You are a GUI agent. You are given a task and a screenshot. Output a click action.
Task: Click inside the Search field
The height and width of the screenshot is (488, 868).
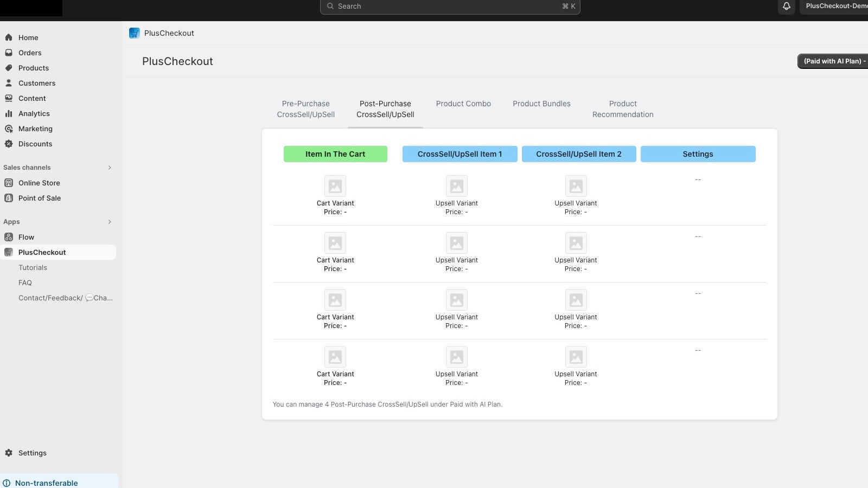[x=450, y=6]
